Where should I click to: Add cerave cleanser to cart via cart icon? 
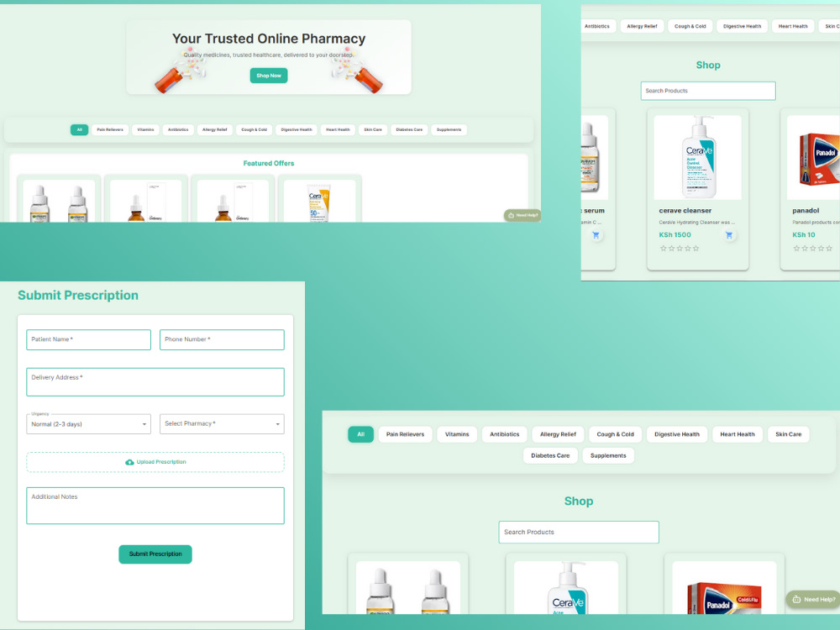pos(728,235)
